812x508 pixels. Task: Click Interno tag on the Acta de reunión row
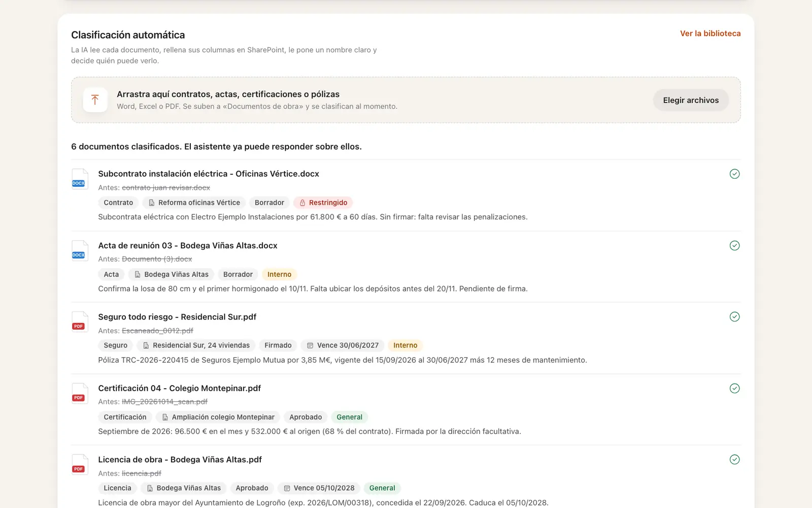279,274
